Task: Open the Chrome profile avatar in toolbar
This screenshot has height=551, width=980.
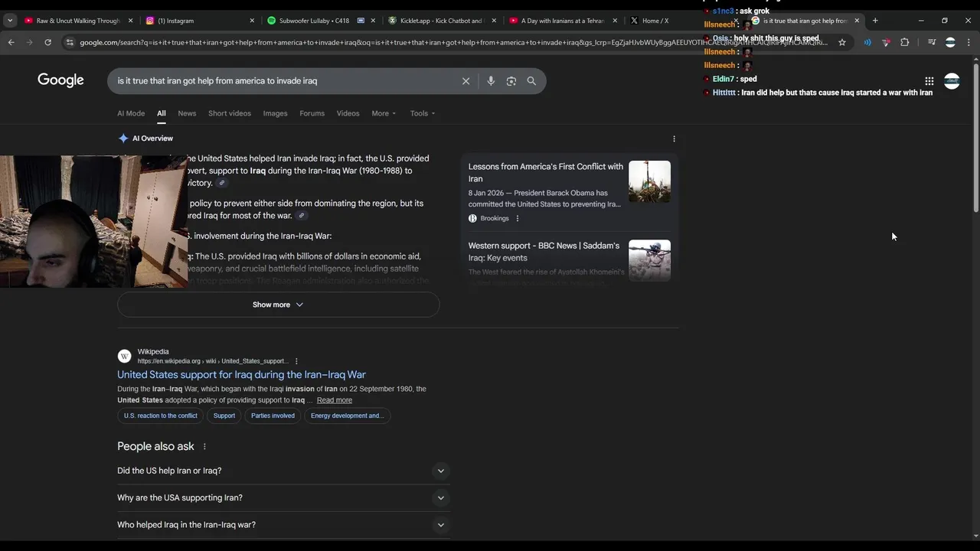Action: coord(950,42)
